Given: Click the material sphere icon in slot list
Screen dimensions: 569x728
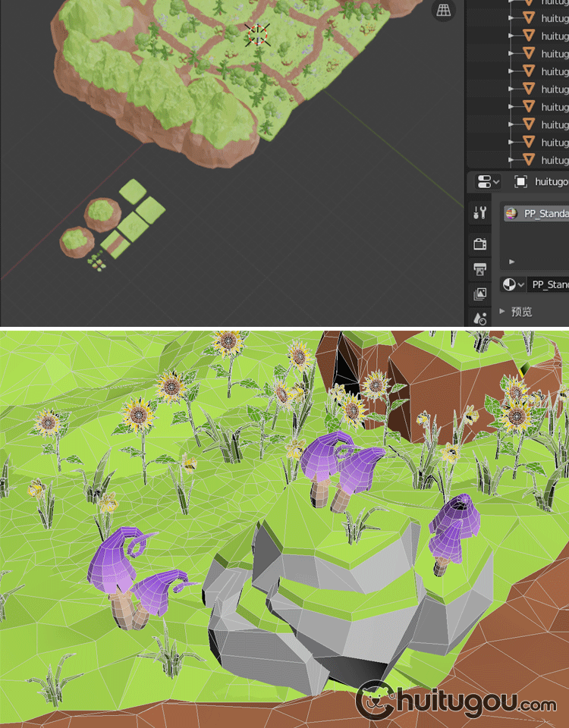Looking at the screenshot, I should [x=511, y=214].
